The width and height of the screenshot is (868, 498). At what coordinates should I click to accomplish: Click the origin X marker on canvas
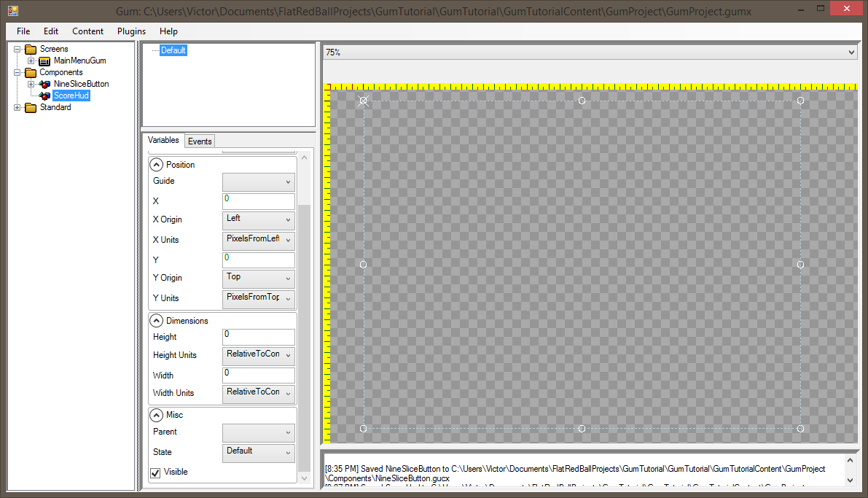pos(364,101)
